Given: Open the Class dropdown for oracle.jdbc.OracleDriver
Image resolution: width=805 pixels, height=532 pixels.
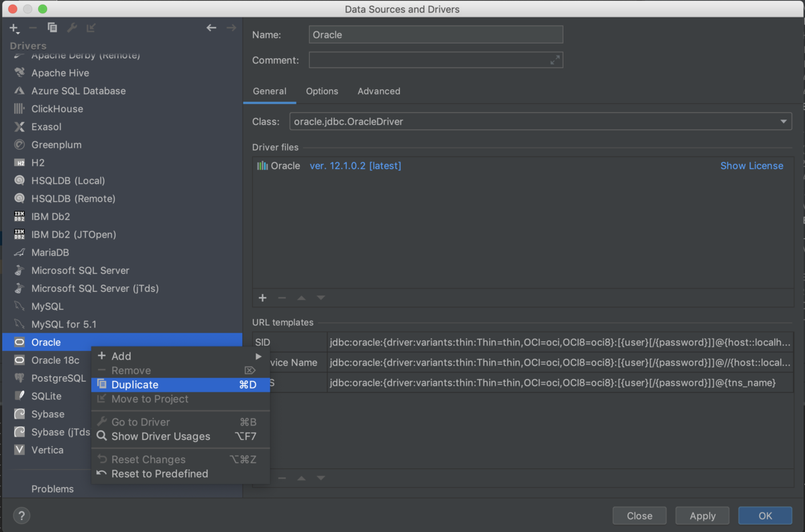Looking at the screenshot, I should pyautogui.click(x=784, y=121).
